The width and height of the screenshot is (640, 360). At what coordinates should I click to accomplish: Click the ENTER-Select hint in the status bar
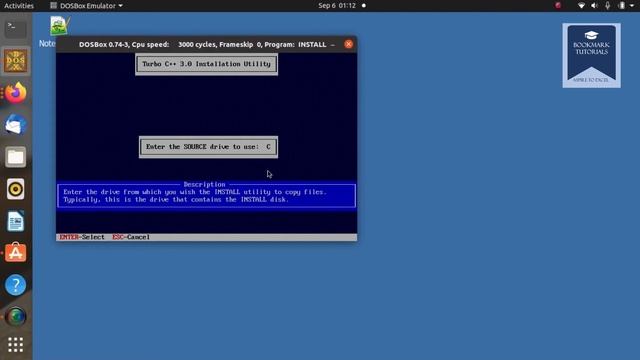pyautogui.click(x=82, y=237)
